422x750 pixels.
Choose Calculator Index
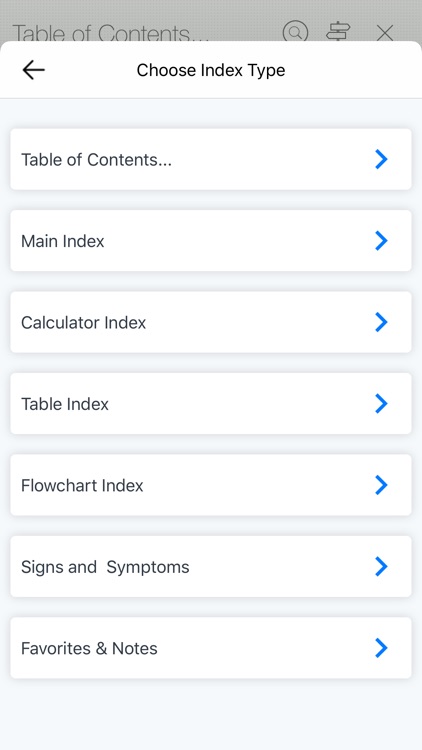pyautogui.click(x=211, y=322)
